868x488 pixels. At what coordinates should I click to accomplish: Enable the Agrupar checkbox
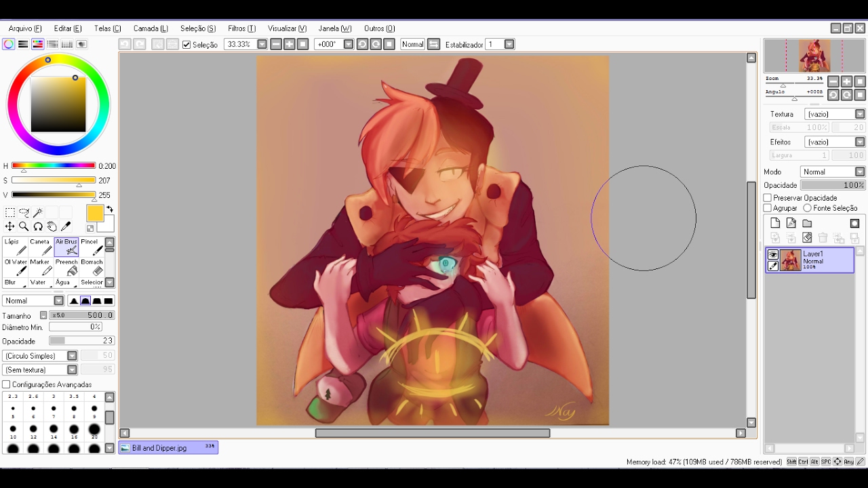(768, 208)
